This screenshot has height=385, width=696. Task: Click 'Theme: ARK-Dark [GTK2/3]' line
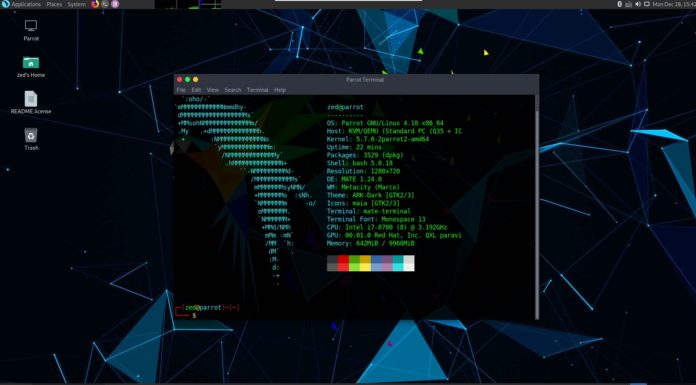371,195
